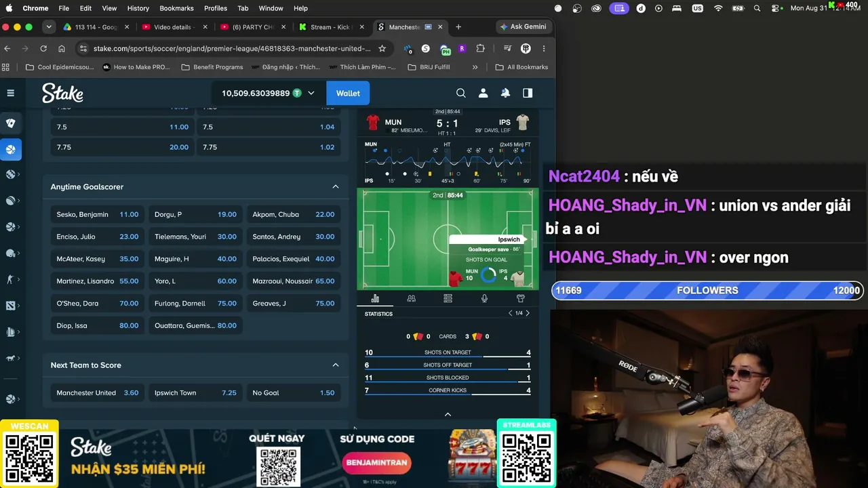The image size is (868, 488).
Task: Open the BRIJ Fulfill bookmark folder
Action: coord(429,67)
